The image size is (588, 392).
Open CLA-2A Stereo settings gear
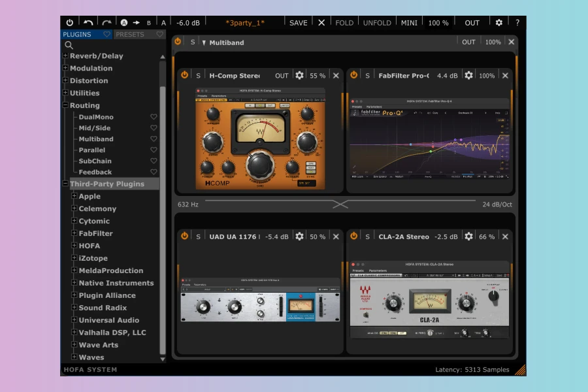click(x=468, y=236)
